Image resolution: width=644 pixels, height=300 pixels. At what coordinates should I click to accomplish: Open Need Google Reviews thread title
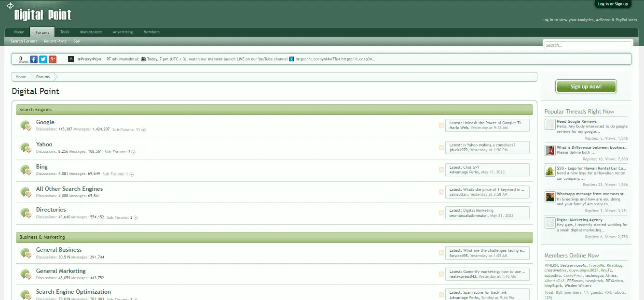(576, 121)
